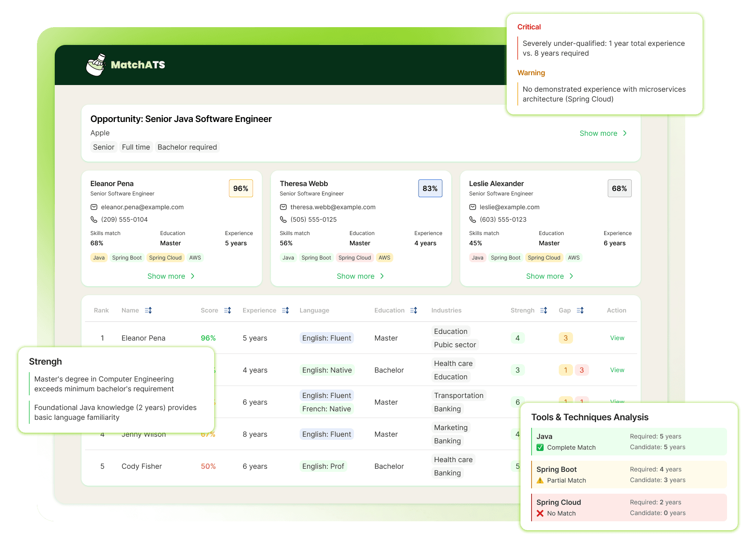Click the warning triangle on Spring Boot Partial Match
The image size is (756, 544).
[x=541, y=480]
